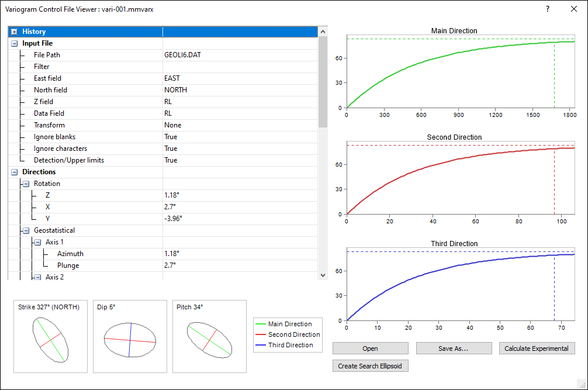Viewport: 588px width, 390px height.
Task: Select the Transform row in the tree
Action: (x=49, y=125)
